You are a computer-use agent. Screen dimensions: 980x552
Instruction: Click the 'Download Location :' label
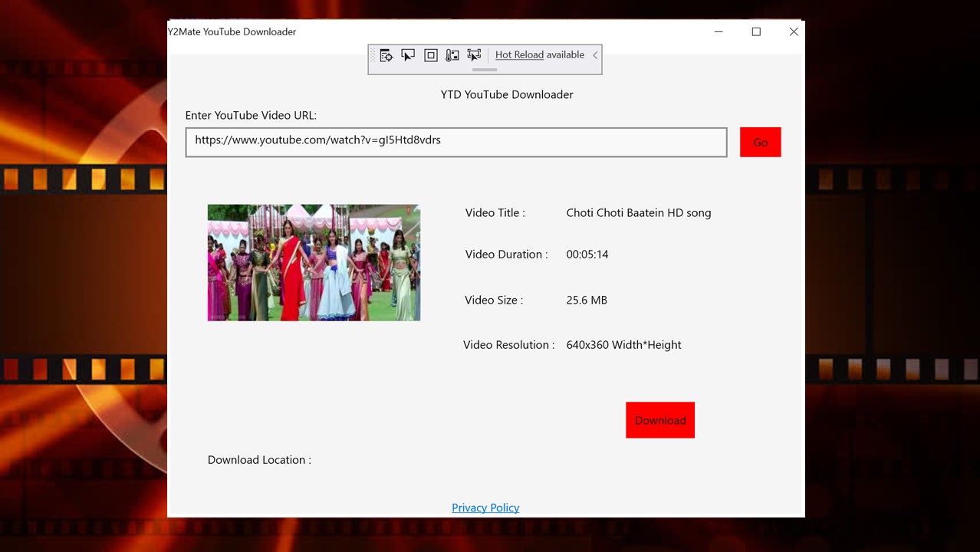pos(259,460)
